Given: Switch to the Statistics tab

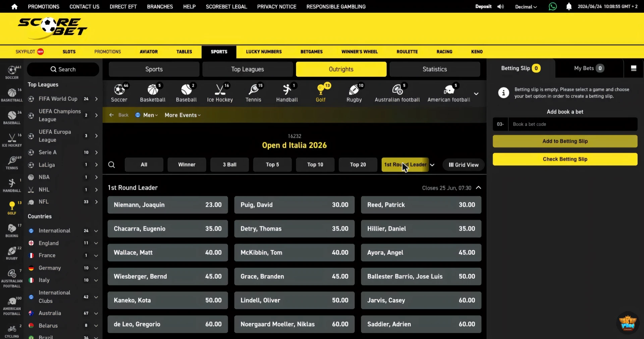Looking at the screenshot, I should coord(435,69).
